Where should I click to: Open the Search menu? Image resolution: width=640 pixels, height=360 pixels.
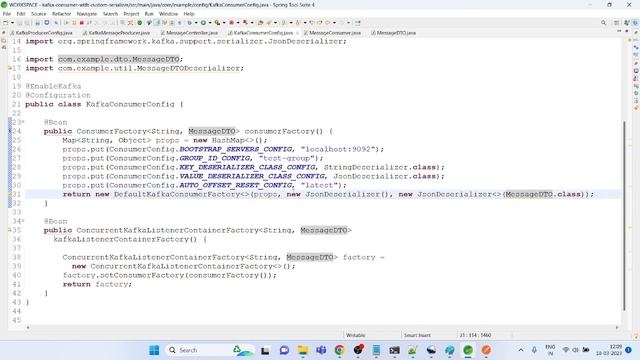[x=110, y=14]
